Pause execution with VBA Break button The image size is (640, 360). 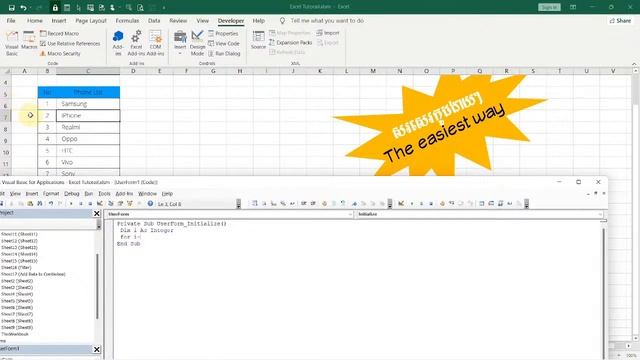pyautogui.click(x=81, y=203)
